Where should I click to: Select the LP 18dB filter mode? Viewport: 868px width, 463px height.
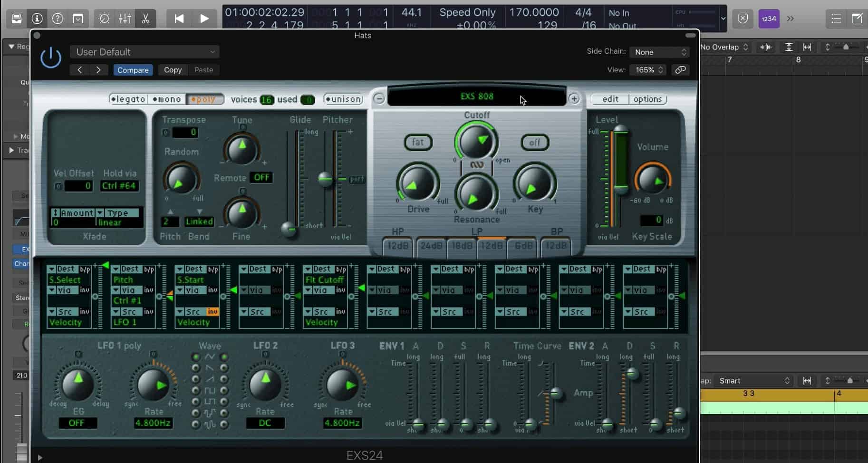pos(462,246)
